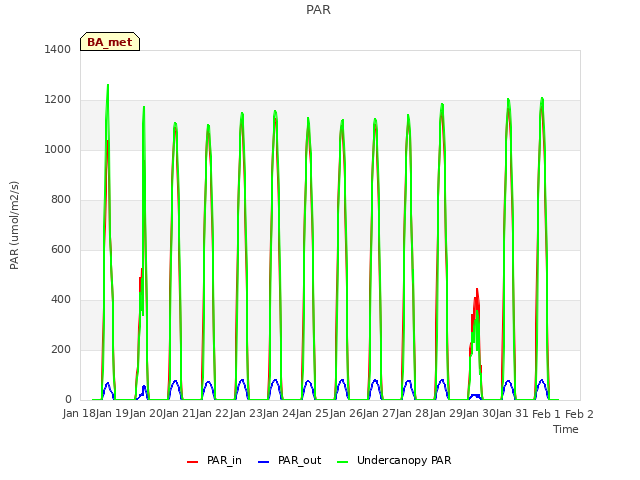Click the 400 y-axis tick label
The image size is (640, 480).
coord(61,300)
